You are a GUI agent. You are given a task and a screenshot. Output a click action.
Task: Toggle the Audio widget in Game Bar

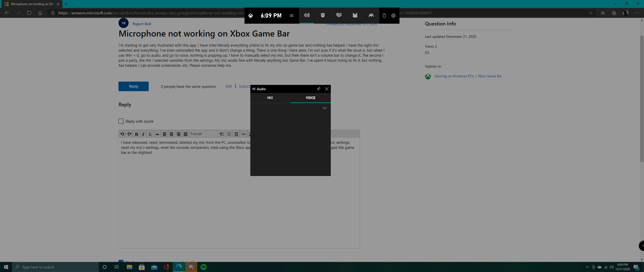tap(307, 15)
